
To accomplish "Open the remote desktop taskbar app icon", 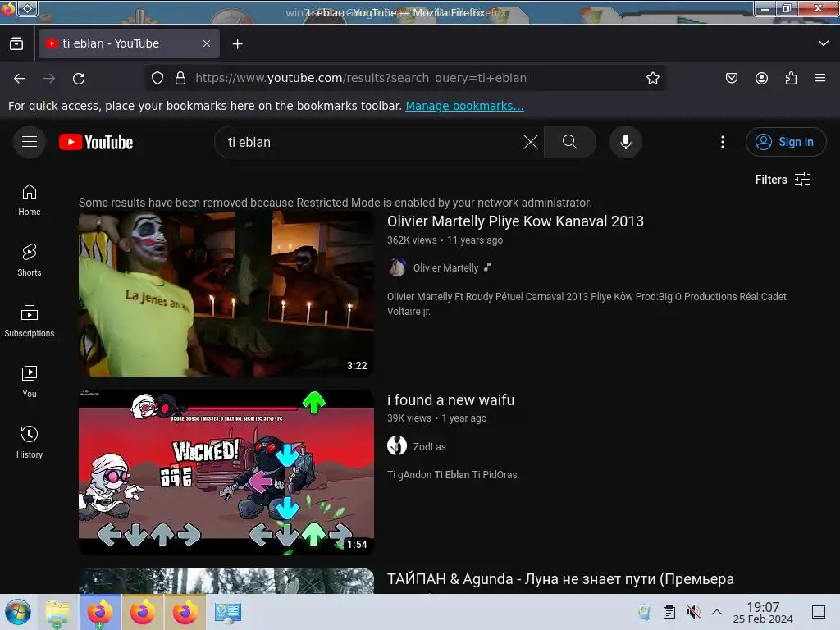I will click(x=228, y=612).
